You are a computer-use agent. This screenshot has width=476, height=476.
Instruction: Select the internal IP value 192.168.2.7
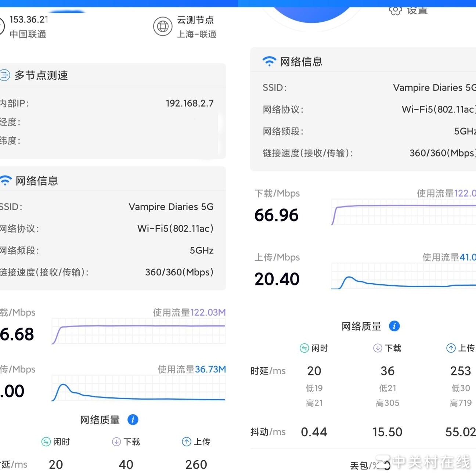pos(190,103)
